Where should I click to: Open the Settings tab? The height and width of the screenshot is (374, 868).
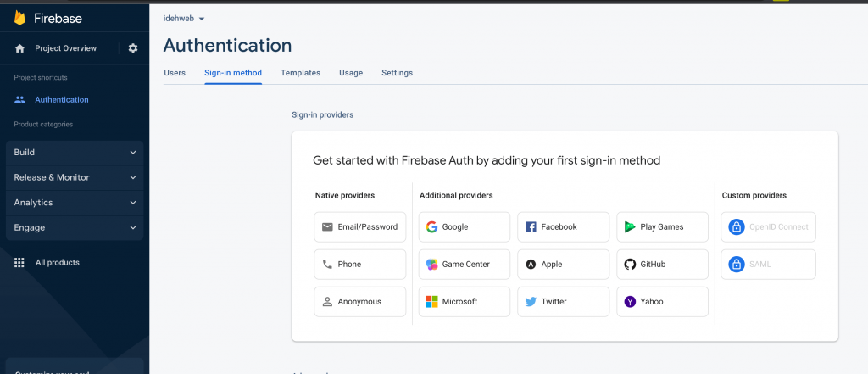coord(397,73)
